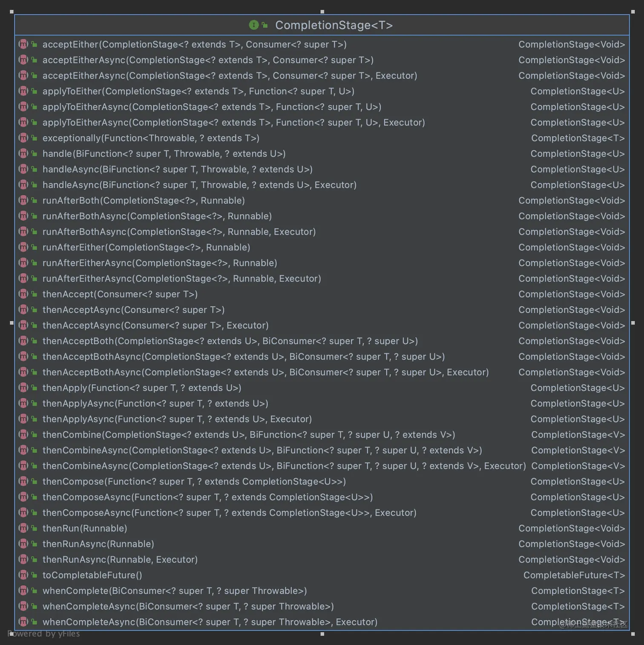Viewport: 644px width, 645px height.
Task: Click the public visibility icon beside thenCompose
Action: [34, 482]
